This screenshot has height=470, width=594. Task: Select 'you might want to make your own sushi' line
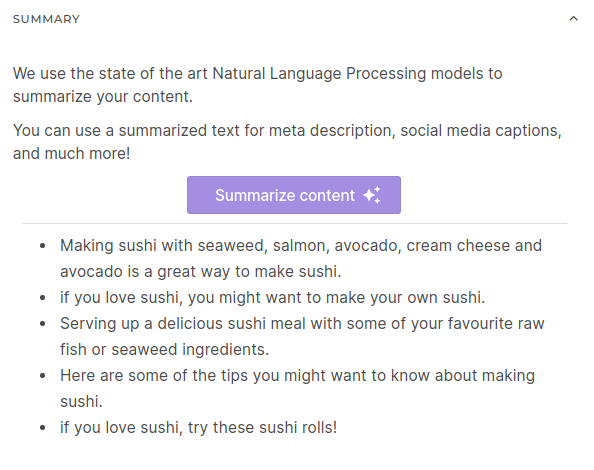click(272, 298)
